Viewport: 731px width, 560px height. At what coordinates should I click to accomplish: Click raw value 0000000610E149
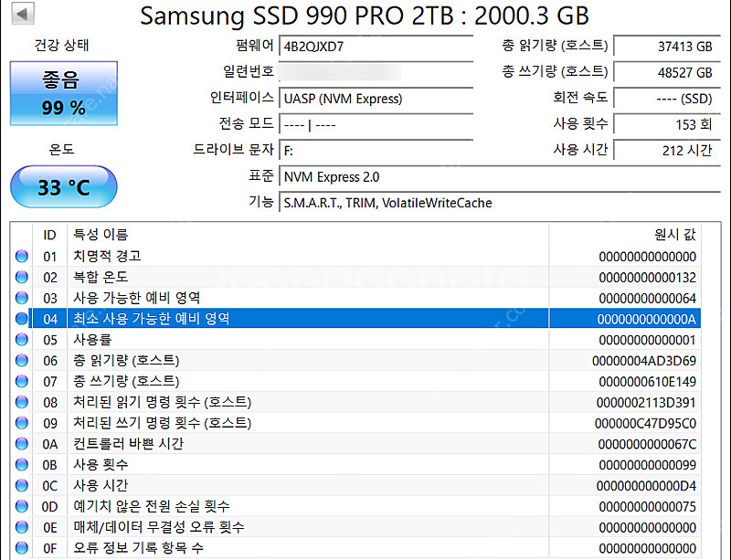[647, 382]
